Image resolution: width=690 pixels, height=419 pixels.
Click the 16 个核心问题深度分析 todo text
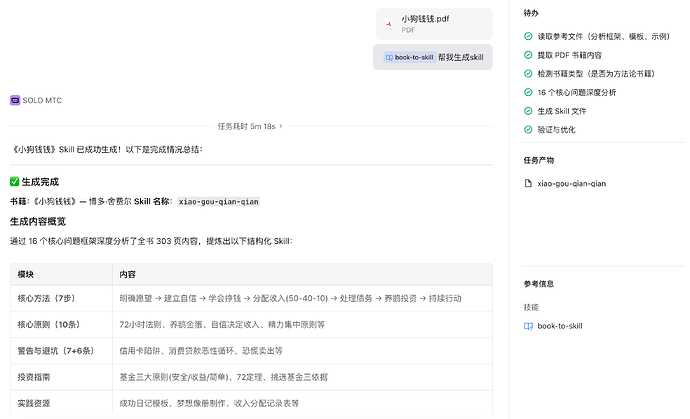pos(577,92)
